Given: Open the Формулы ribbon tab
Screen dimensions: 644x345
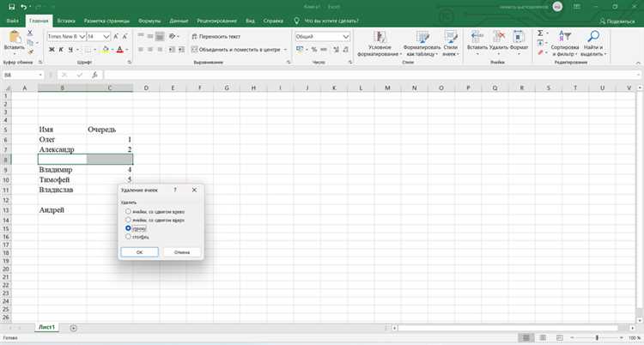Looking at the screenshot, I should [149, 21].
